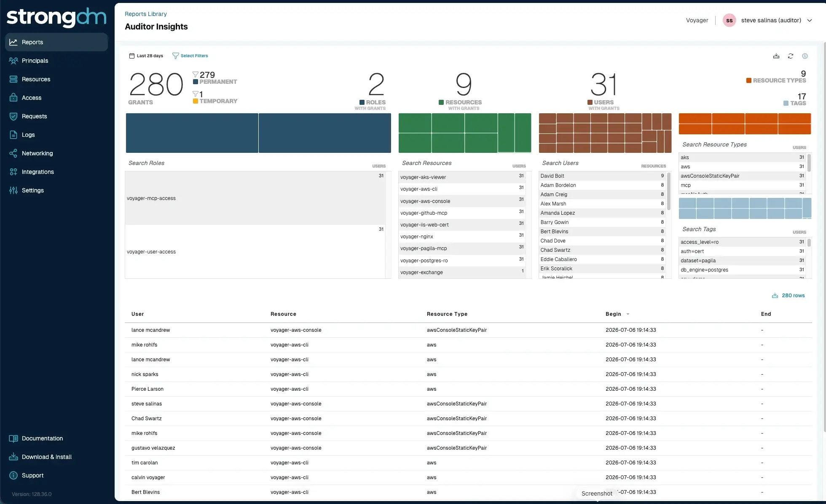Click the Voyager organization label
This screenshot has width=826, height=504.
[x=697, y=20]
